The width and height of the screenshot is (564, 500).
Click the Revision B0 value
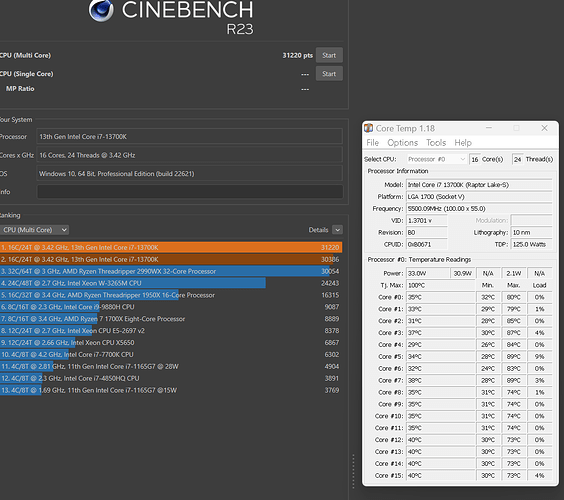click(x=427, y=232)
